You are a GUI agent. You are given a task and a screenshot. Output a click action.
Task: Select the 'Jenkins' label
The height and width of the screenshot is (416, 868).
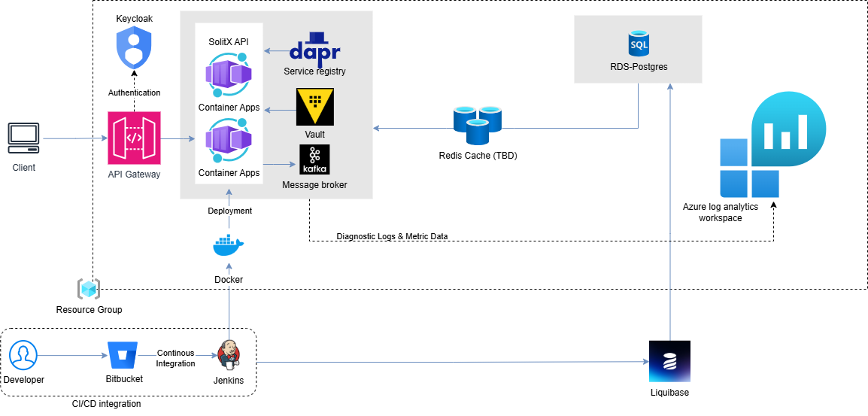[x=228, y=381]
